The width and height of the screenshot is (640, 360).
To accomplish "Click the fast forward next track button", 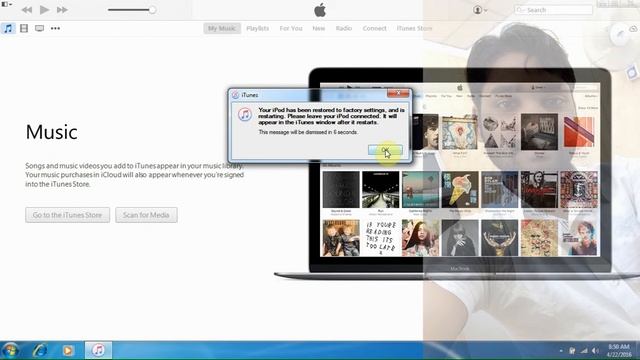I will (x=62, y=10).
